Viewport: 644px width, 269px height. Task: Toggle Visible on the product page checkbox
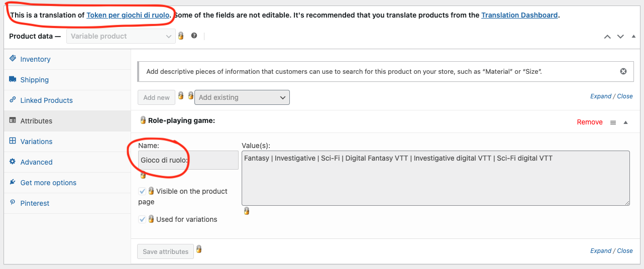click(x=142, y=191)
